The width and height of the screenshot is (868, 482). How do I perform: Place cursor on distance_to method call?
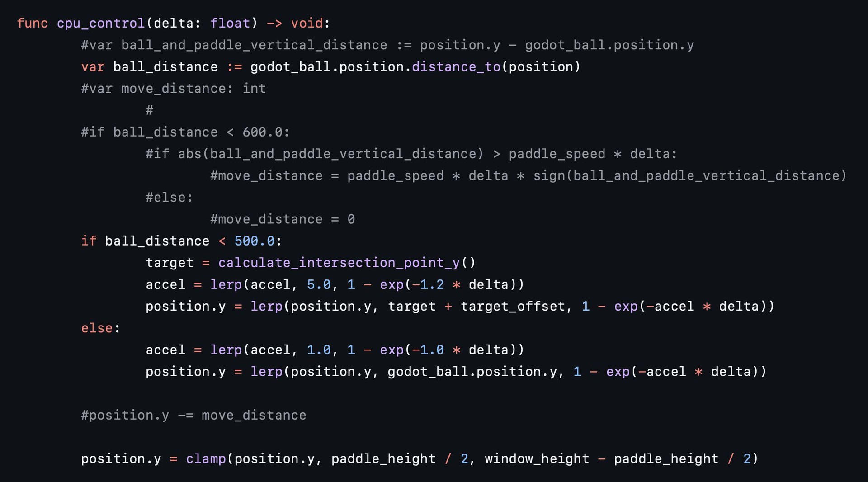[x=456, y=67]
